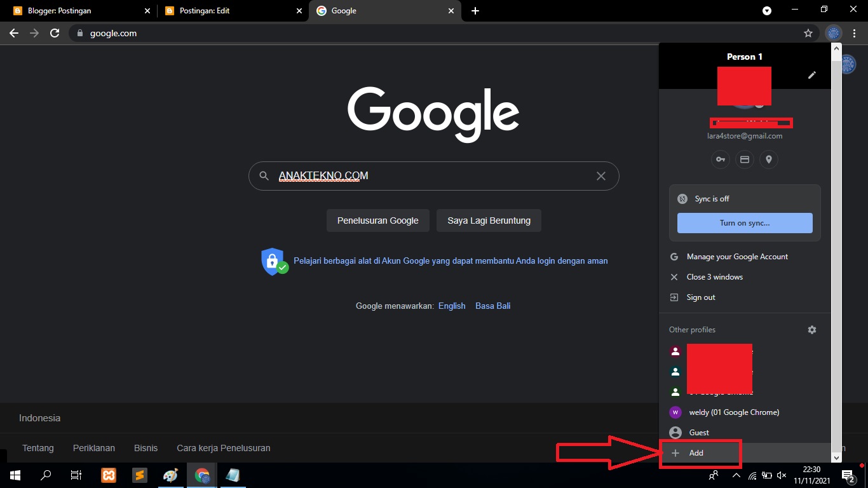868x488 pixels.
Task: Select the Google tab
Action: coord(384,11)
